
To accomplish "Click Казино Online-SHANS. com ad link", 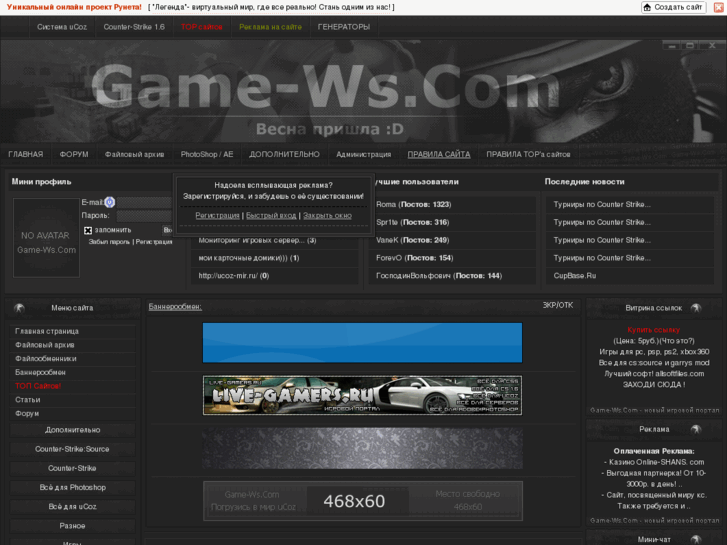I will pyautogui.click(x=654, y=462).
